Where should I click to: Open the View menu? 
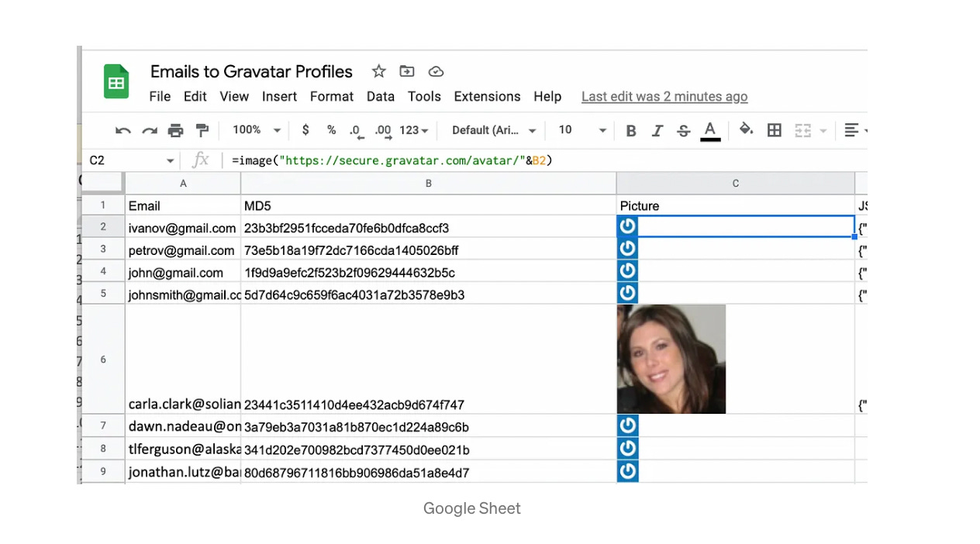(234, 96)
